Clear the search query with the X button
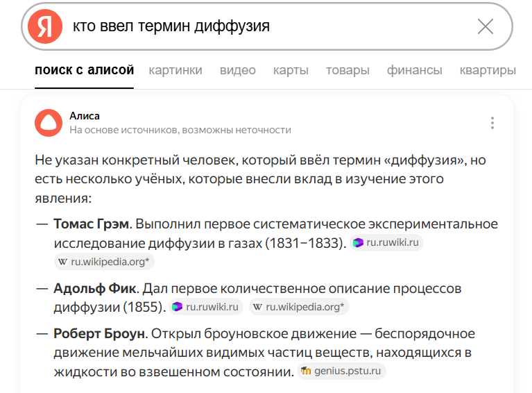This screenshot has width=532, height=393. (485, 26)
